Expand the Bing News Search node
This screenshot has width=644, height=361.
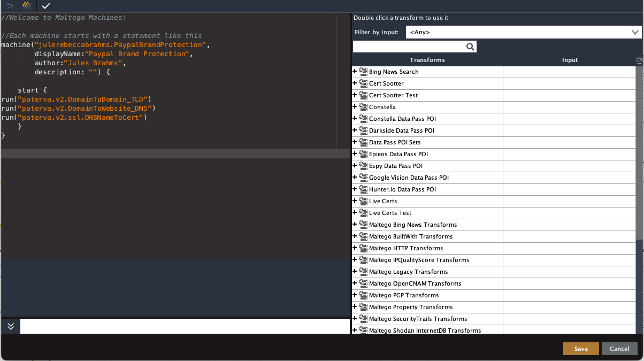point(355,72)
